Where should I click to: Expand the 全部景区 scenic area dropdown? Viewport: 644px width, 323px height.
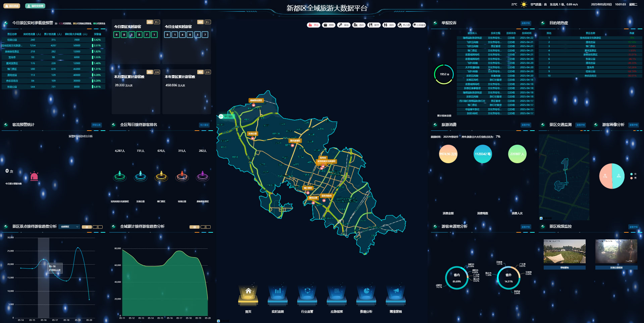[69, 227]
